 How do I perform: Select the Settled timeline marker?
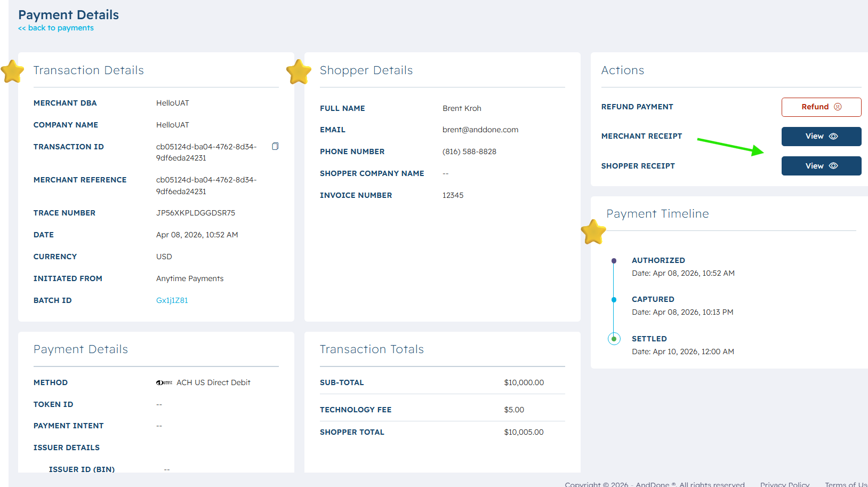tap(614, 339)
